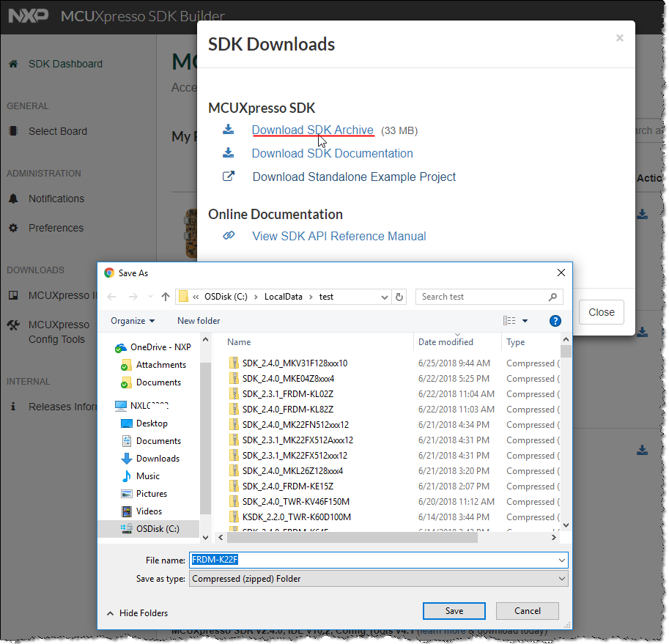Open the Organize dropdown menu
The width and height of the screenshot is (669, 644).
(133, 321)
